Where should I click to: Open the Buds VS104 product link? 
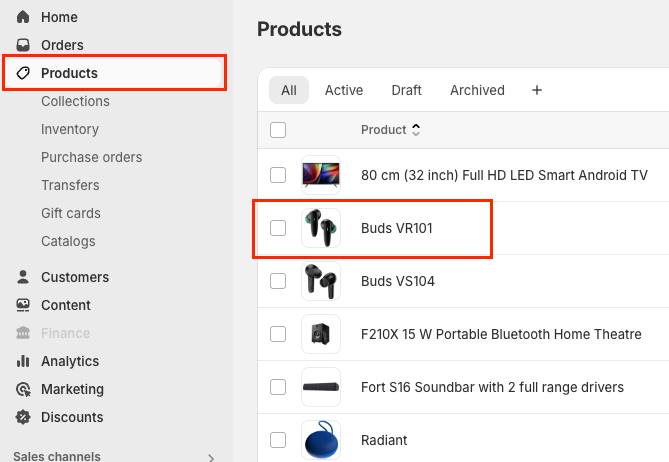398,281
